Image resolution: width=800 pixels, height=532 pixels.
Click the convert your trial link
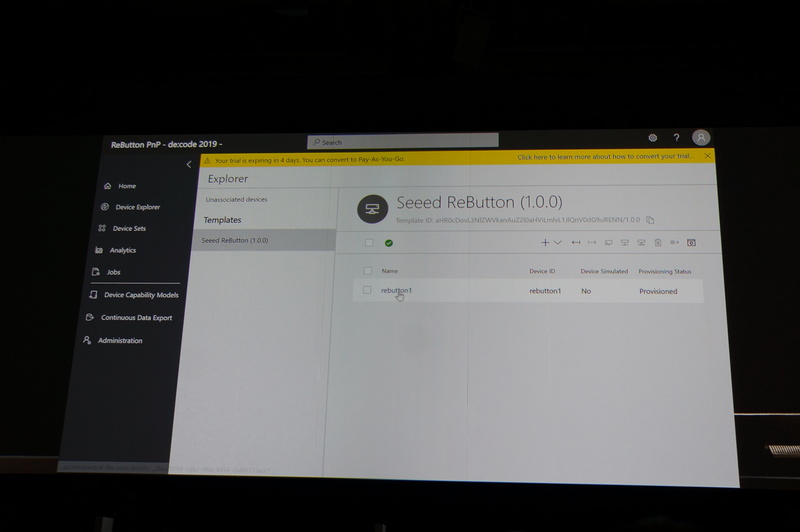[x=605, y=157]
